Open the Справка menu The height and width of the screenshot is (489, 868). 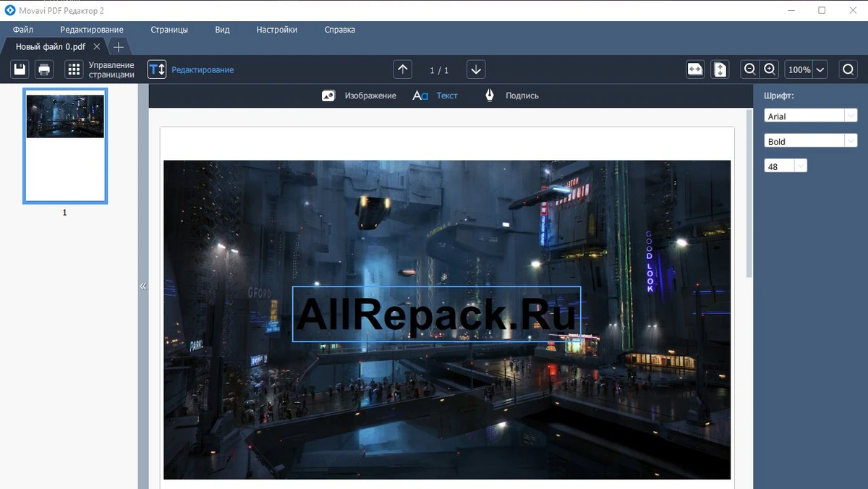340,30
